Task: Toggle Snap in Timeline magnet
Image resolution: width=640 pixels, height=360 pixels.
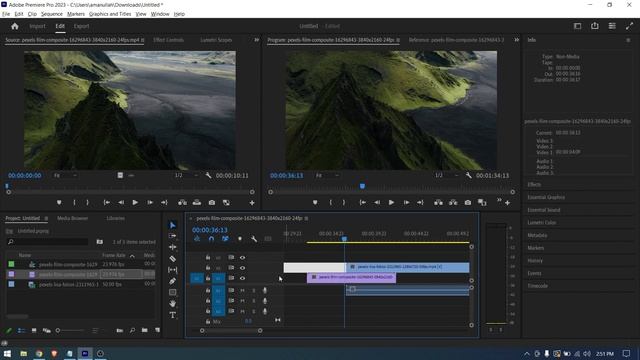Action: pyautogui.click(x=211, y=239)
